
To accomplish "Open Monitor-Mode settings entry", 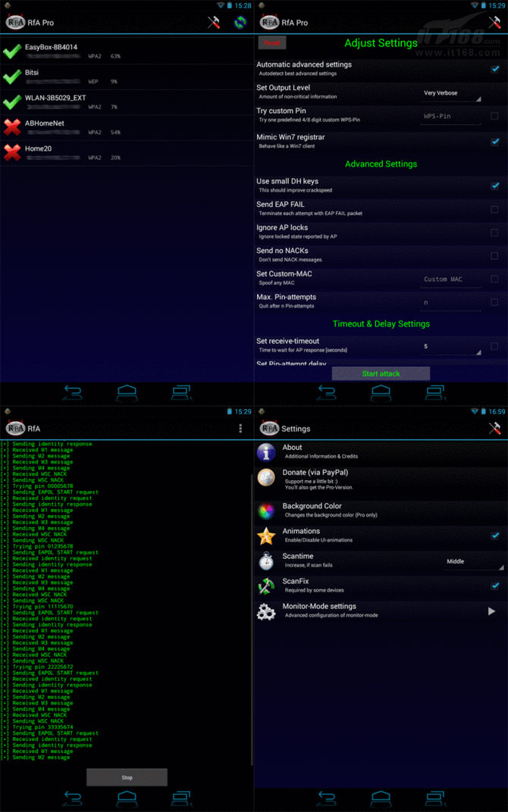I will tap(381, 611).
